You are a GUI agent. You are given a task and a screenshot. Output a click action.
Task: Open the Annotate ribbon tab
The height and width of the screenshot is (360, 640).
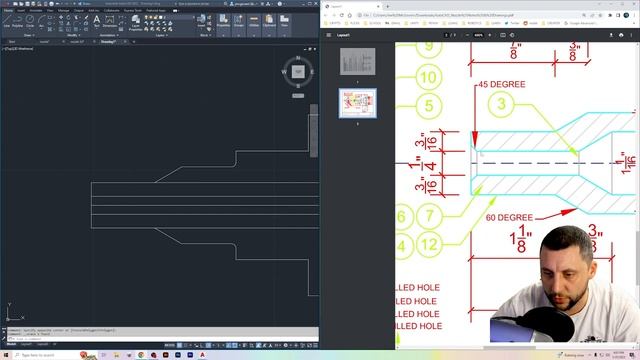36,10
